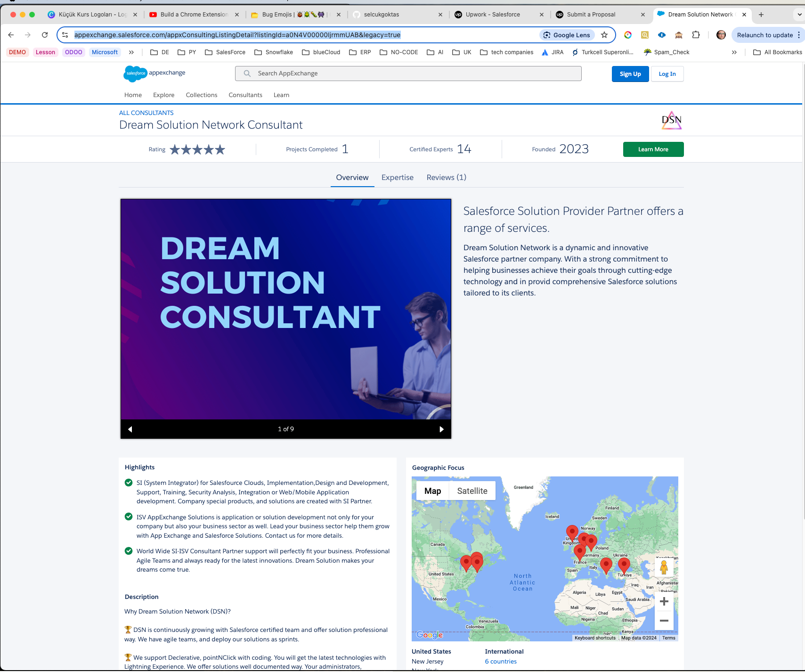Open the site information icon in address bar

pos(65,35)
